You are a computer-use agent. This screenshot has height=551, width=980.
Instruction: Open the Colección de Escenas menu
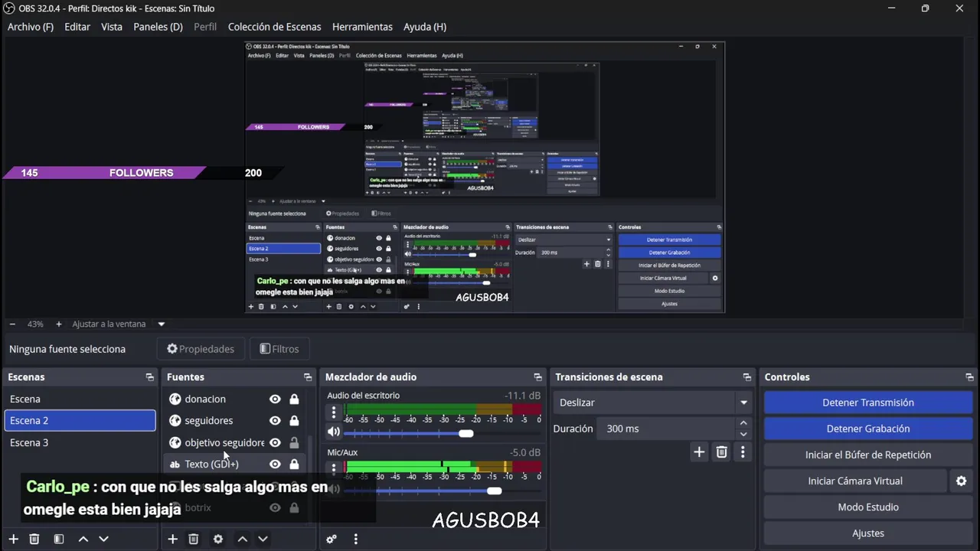275,27
